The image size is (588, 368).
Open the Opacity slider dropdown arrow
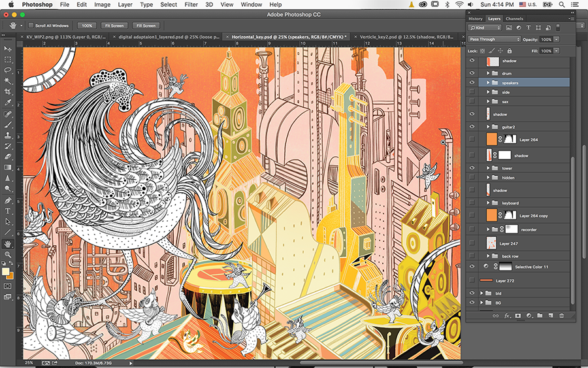(557, 39)
